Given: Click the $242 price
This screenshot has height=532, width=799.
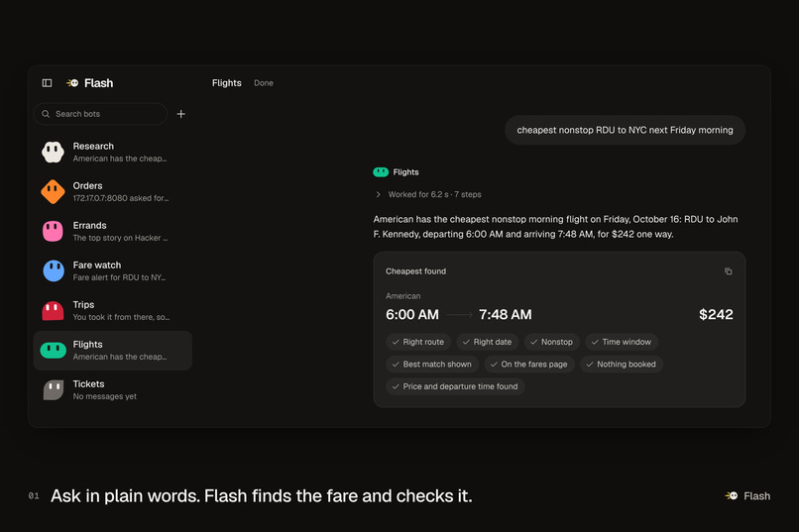Looking at the screenshot, I should (x=716, y=315).
